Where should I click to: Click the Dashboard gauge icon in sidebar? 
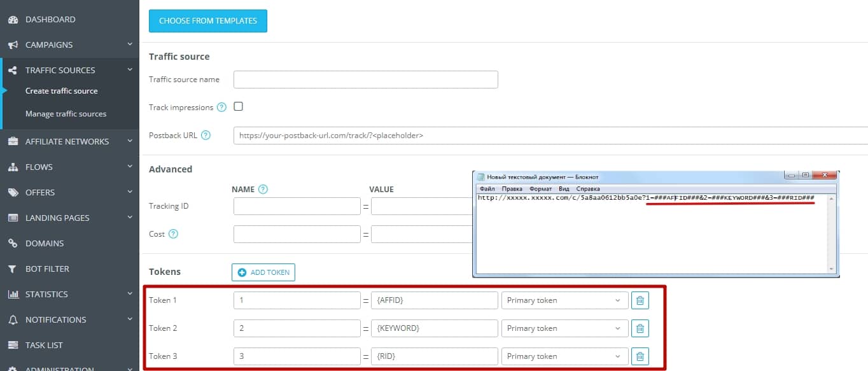(x=12, y=20)
